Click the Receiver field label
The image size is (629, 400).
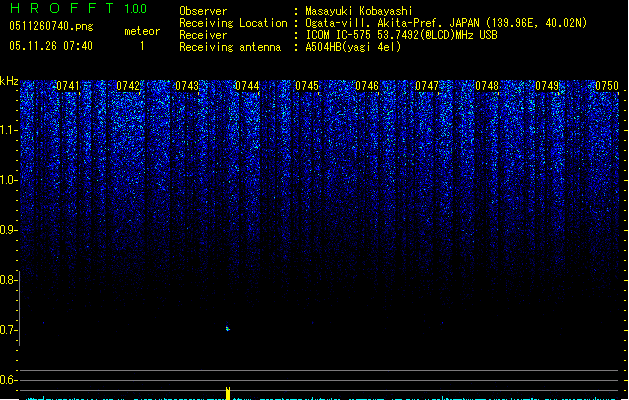203,35
